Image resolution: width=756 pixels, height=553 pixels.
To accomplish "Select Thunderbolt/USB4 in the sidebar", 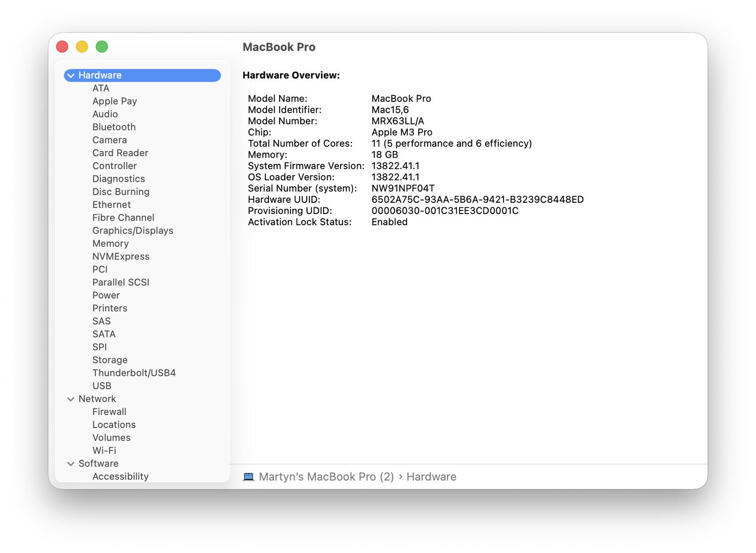I will pos(134,373).
